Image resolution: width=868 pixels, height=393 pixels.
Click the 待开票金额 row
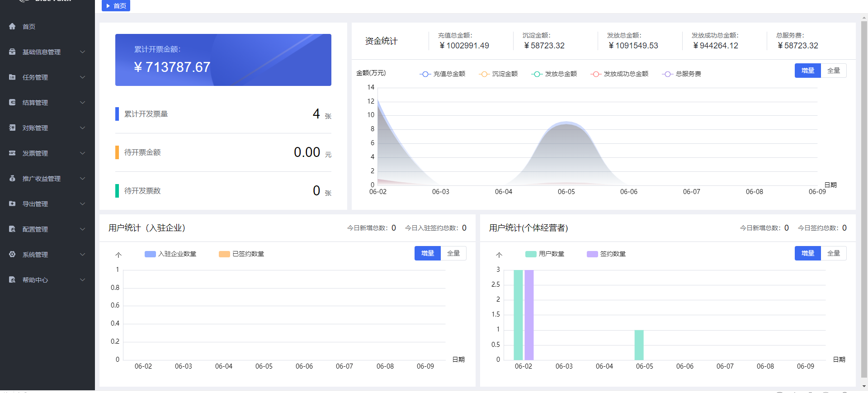click(x=223, y=152)
